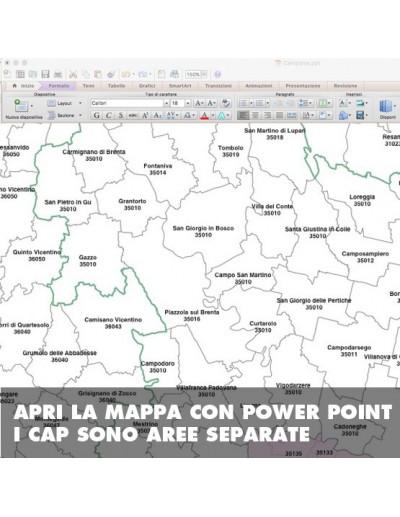Open the purple Help question mark
Viewport: 400px width, 517px height.
point(218,74)
